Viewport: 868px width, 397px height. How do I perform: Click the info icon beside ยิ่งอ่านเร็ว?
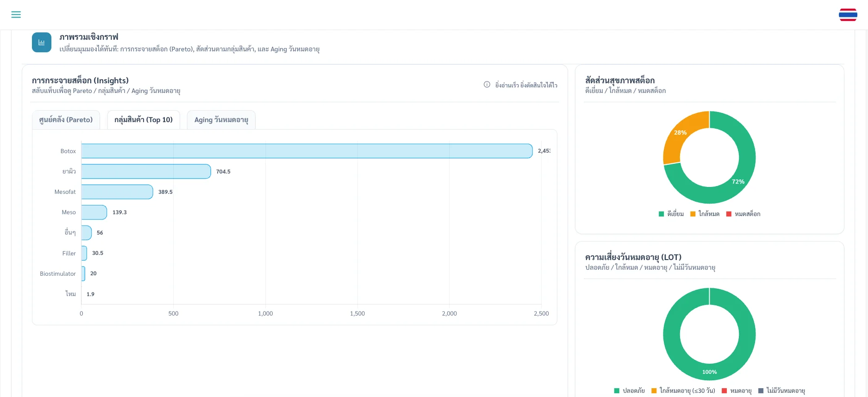(x=487, y=85)
